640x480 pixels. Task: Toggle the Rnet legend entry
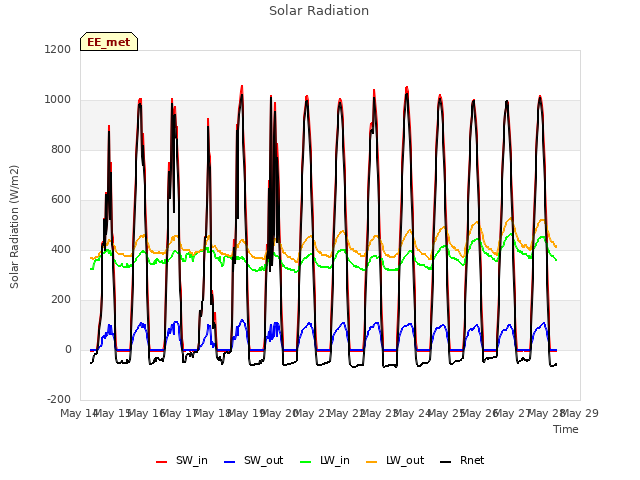[x=462, y=460]
